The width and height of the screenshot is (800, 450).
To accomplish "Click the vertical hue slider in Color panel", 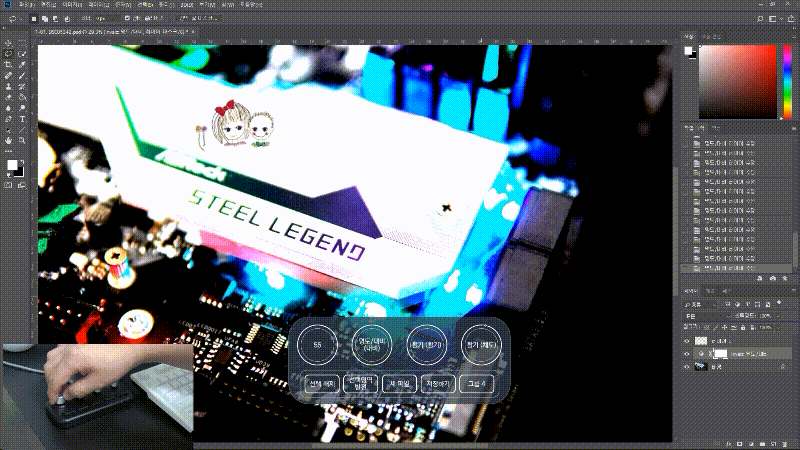I will pyautogui.click(x=787, y=82).
